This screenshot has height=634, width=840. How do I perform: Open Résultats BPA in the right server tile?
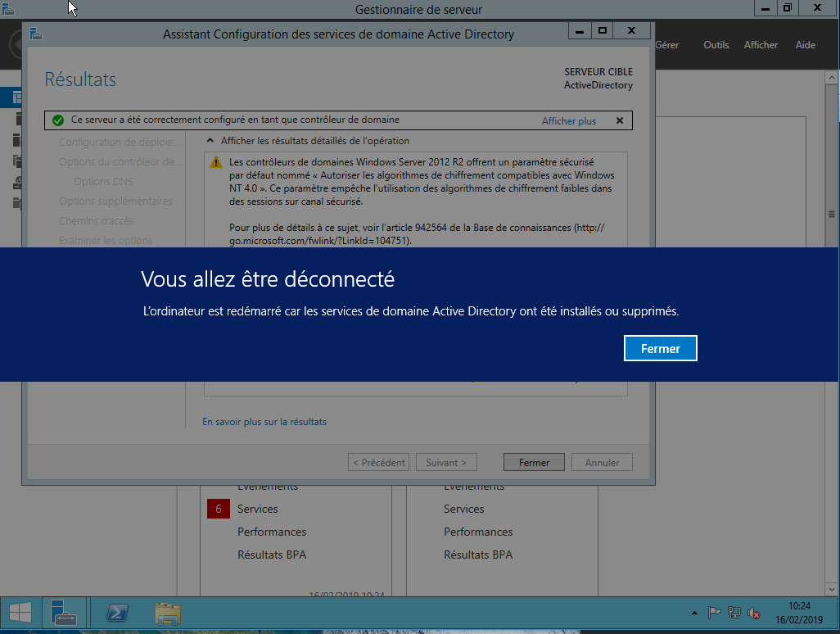(478, 555)
